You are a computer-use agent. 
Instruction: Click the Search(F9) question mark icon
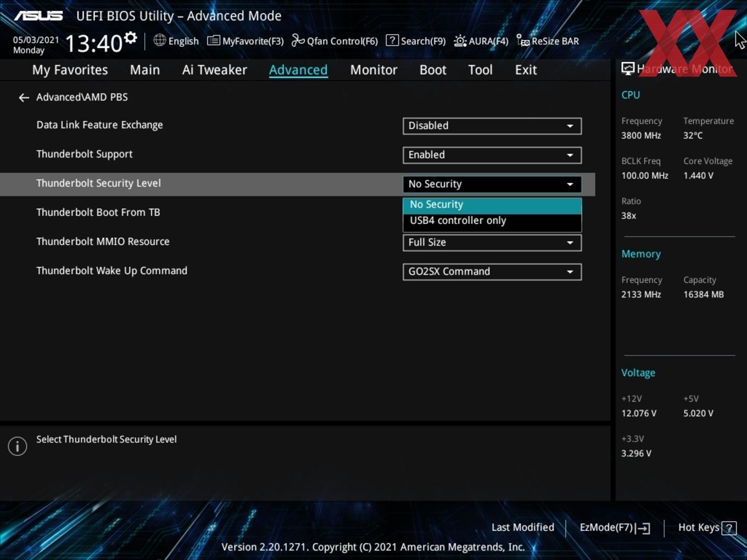(x=392, y=40)
